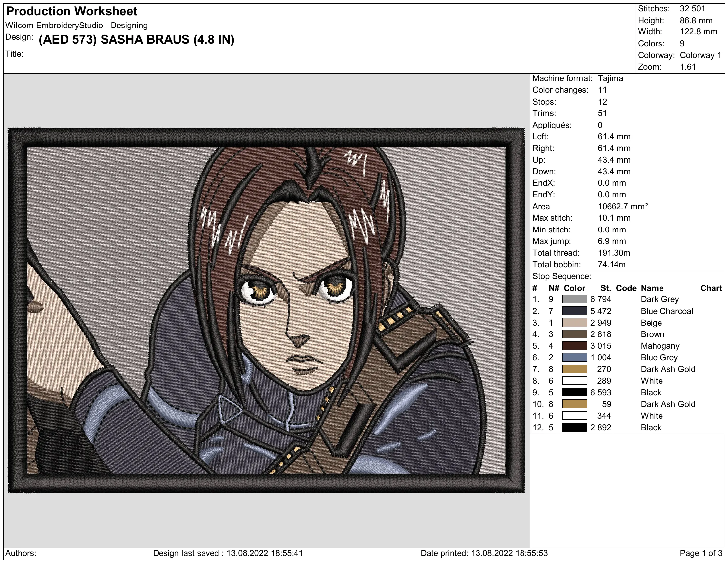Screen dimensions: 728x563
Task: Click the Dark Ash Gold swatch, stop 7
Action: [574, 369]
